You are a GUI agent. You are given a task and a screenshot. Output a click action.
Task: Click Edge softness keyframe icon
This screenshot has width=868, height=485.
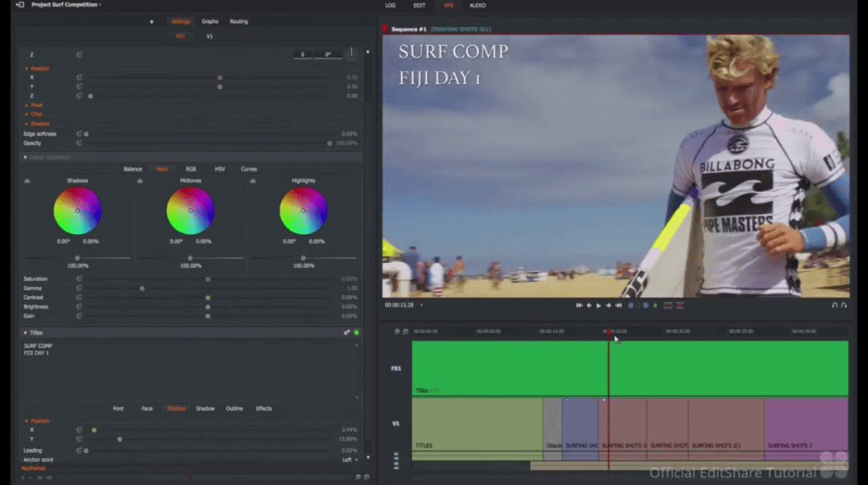click(79, 134)
